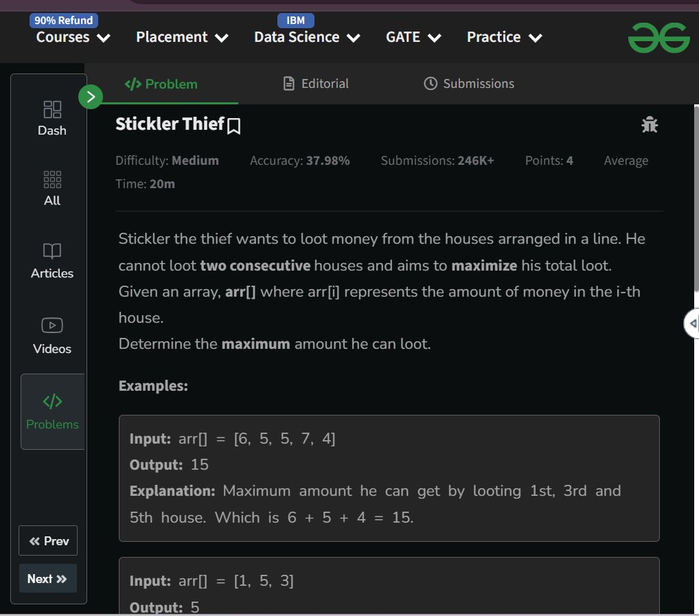This screenshot has width=699, height=616.
Task: Go to previous problem with Prev
Action: [48, 540]
